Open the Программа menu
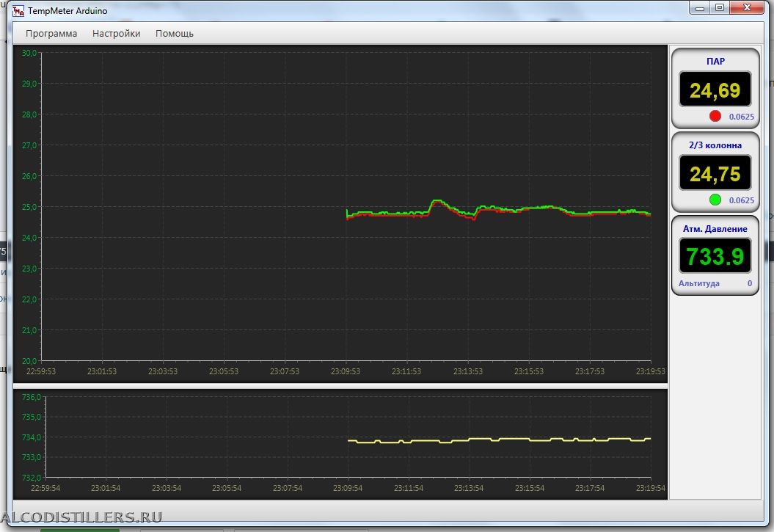 coord(51,34)
